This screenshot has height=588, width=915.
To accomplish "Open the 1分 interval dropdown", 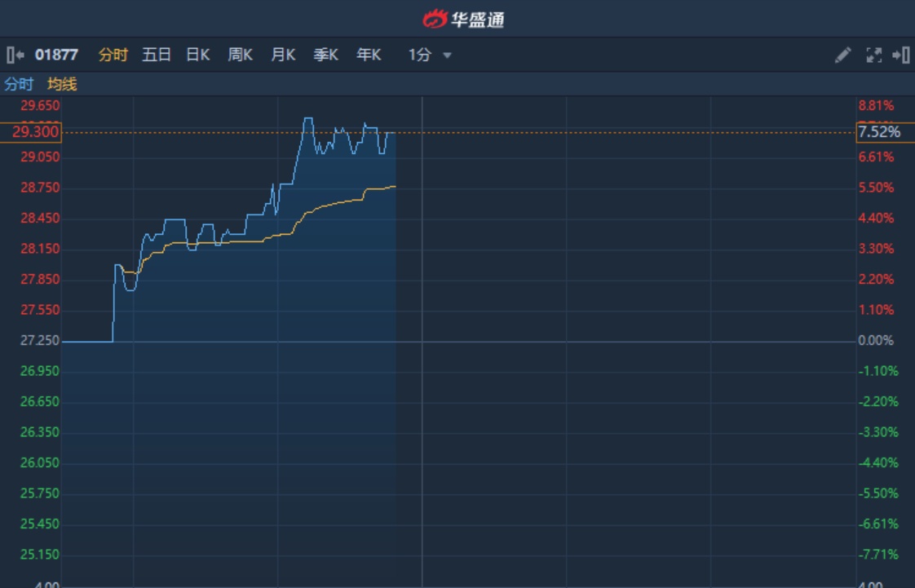I will click(420, 55).
